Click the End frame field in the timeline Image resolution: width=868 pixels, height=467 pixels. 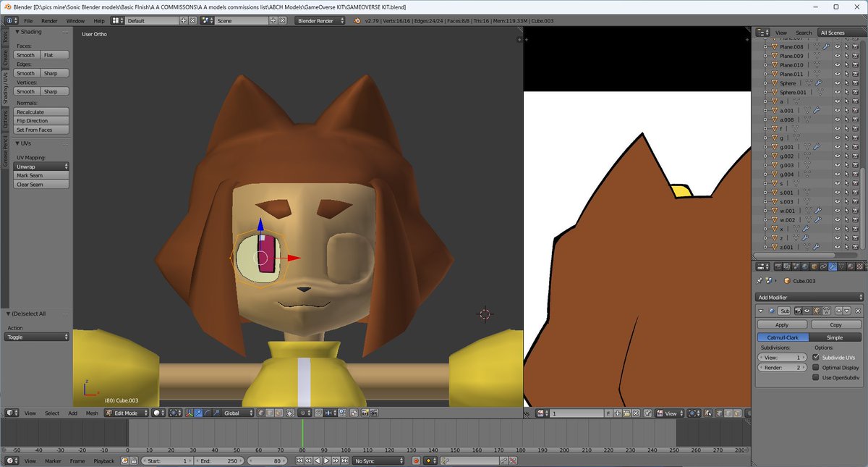point(219,460)
